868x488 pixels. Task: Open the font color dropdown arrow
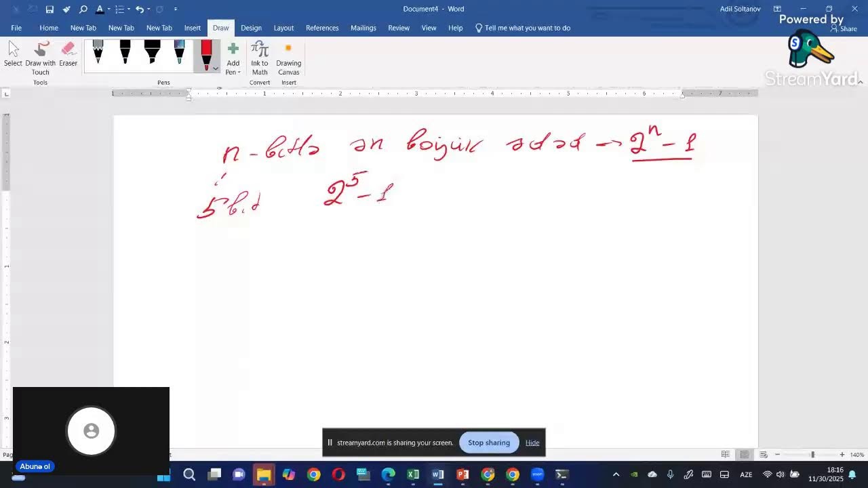(x=108, y=9)
